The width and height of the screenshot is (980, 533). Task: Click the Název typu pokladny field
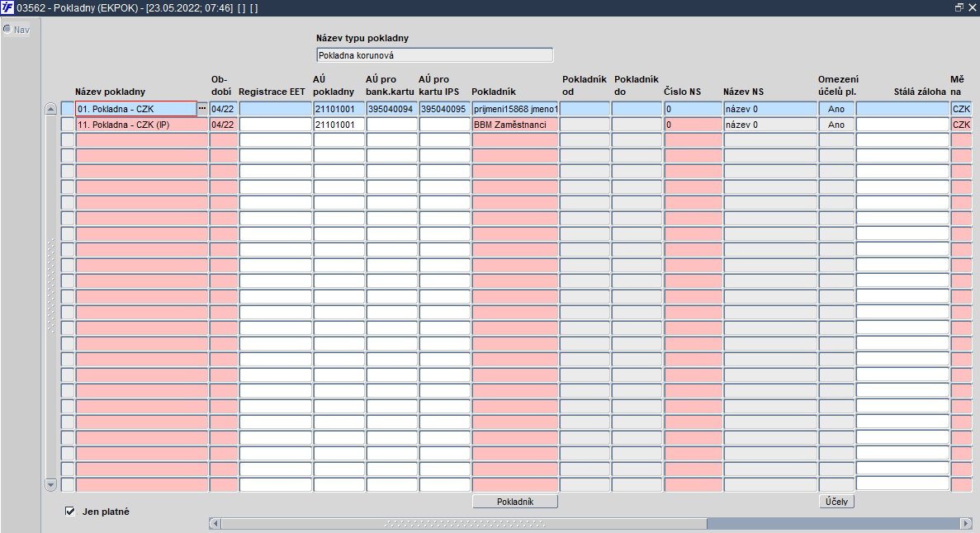click(434, 55)
